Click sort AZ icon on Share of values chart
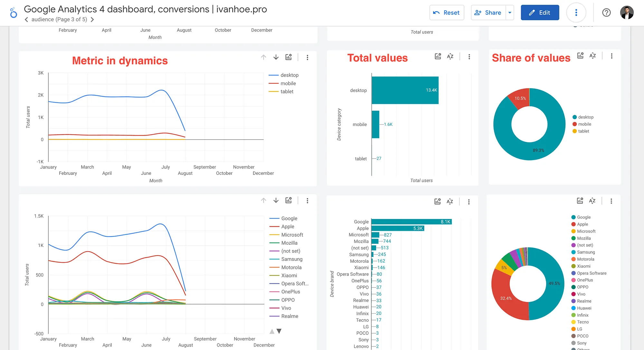Screen dimensions: 644x350 (x=592, y=56)
